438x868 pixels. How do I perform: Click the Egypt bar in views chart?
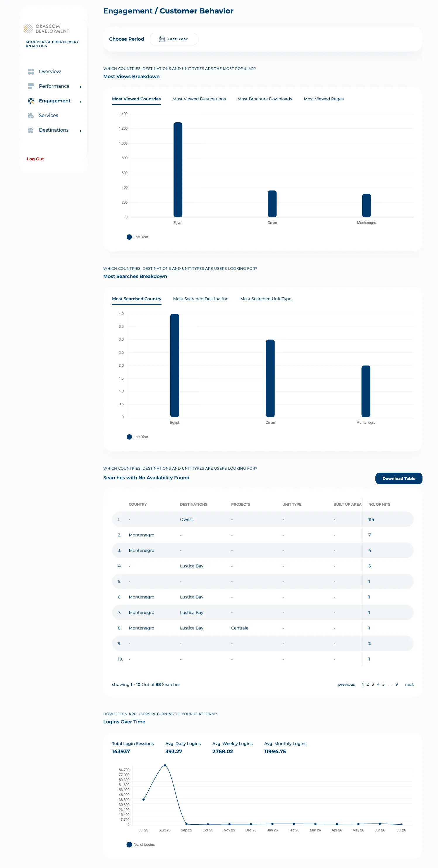click(178, 170)
